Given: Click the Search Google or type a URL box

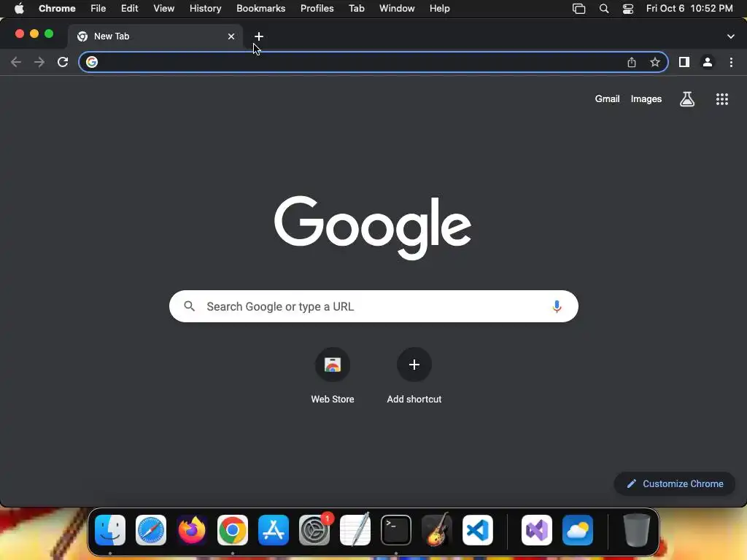Looking at the screenshot, I should pyautogui.click(x=373, y=306).
